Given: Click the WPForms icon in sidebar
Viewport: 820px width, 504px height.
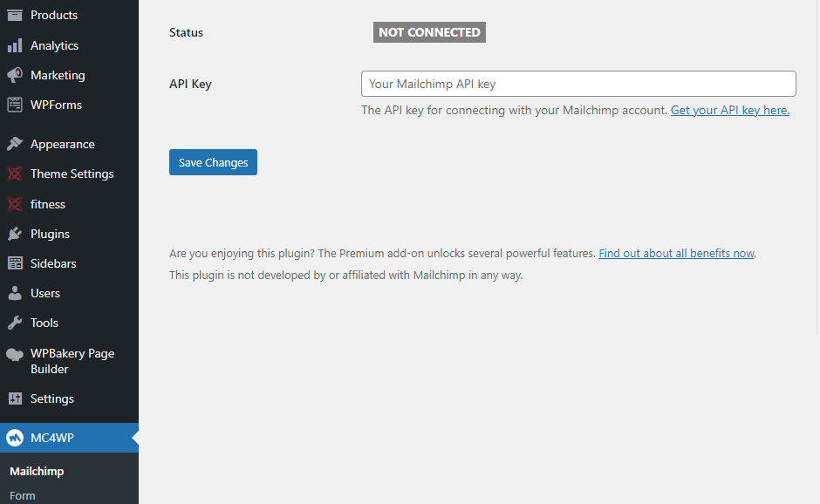Looking at the screenshot, I should [x=15, y=106].
